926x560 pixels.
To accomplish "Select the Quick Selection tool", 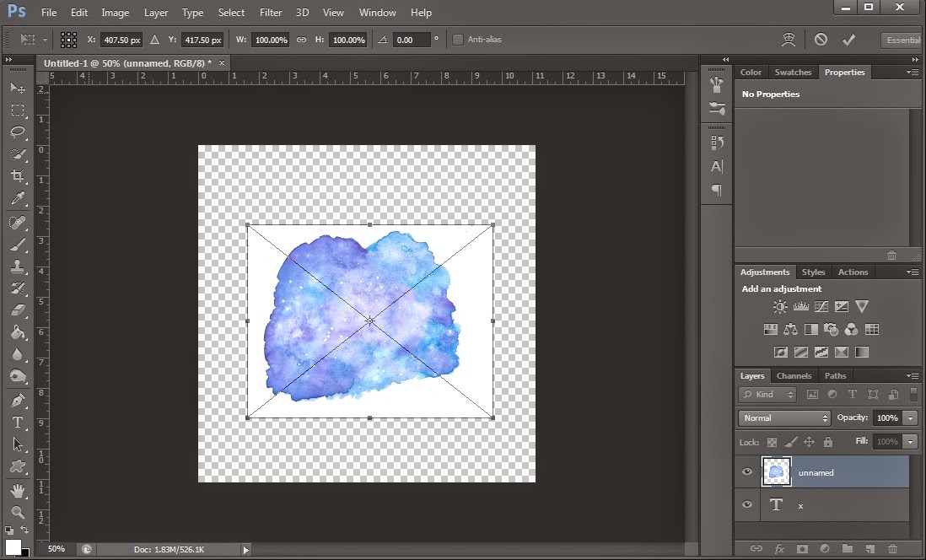I will pyautogui.click(x=18, y=154).
